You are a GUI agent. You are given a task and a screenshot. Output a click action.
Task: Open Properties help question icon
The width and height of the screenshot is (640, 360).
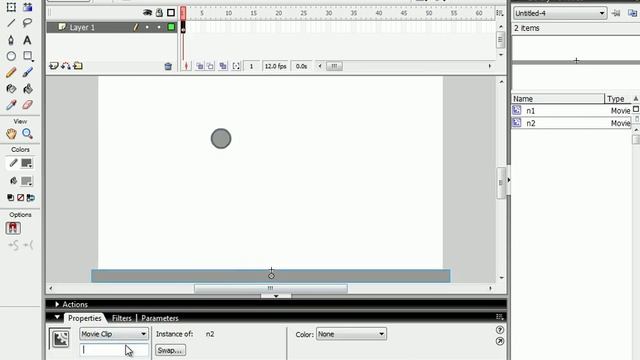click(500, 330)
